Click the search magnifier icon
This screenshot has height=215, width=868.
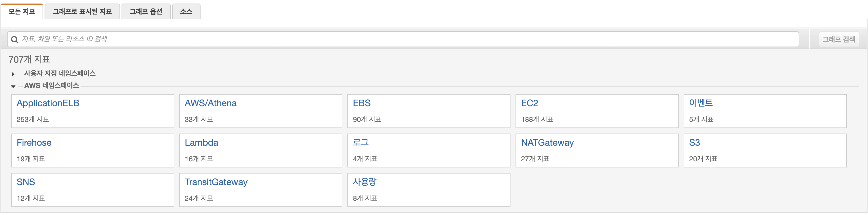click(14, 40)
